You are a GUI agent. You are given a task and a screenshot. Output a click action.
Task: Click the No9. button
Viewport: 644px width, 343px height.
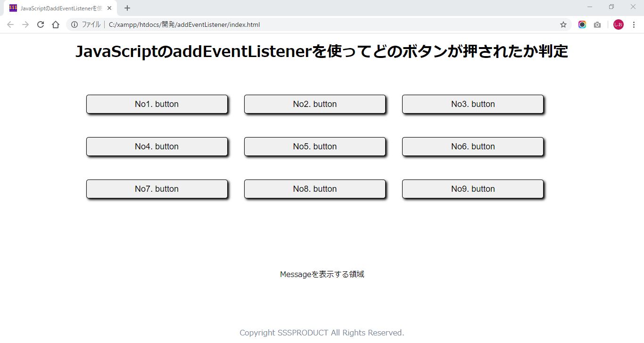click(472, 189)
